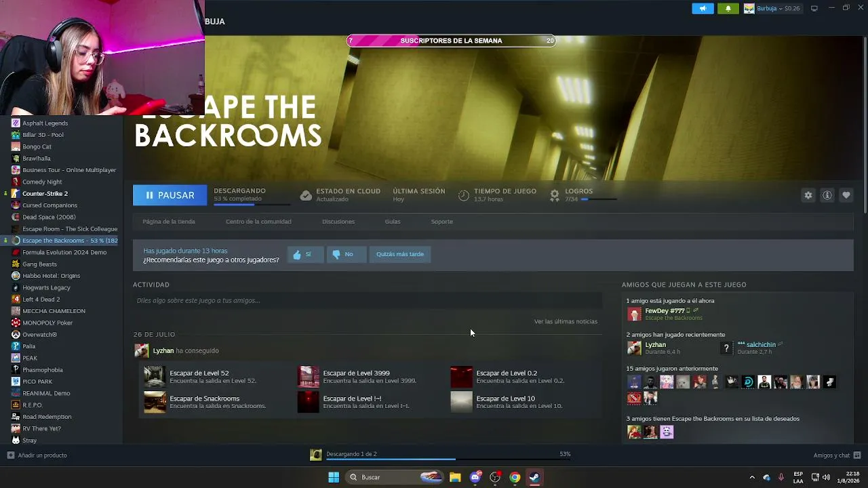Open the Guías tab
868x488 pixels.
(393, 222)
